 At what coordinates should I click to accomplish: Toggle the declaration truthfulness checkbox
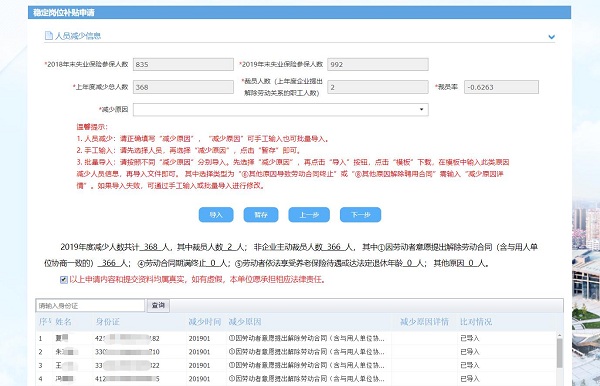click(64, 280)
